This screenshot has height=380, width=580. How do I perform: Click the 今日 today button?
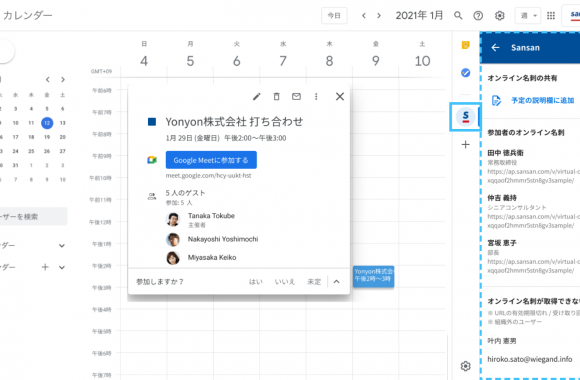coord(334,16)
